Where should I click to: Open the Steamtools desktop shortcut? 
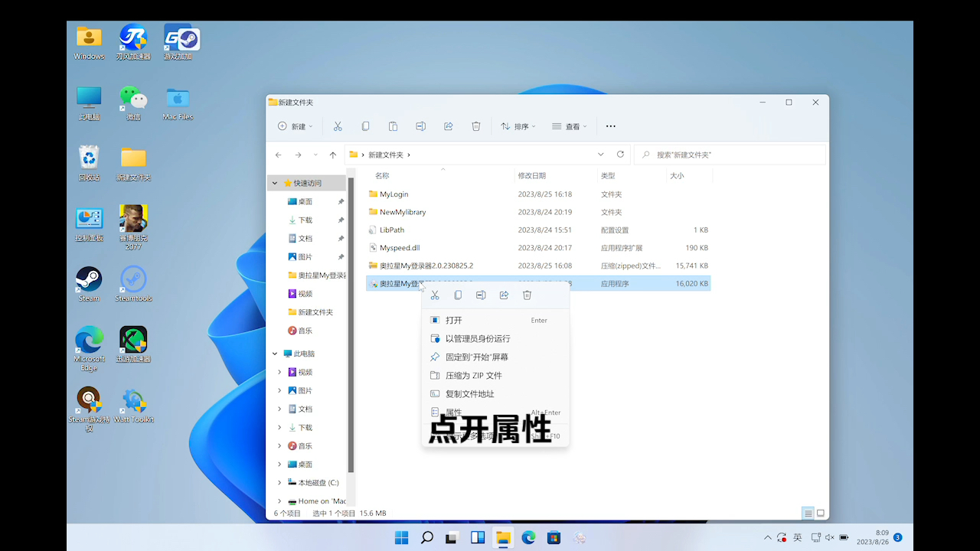(x=133, y=284)
